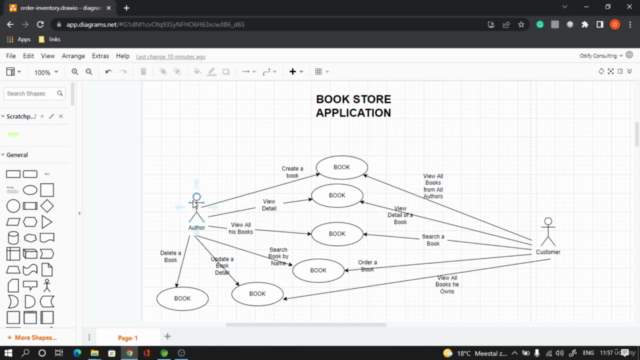This screenshot has height=360, width=640.
Task: Select the diamond shape in General palette
Action: click(47, 206)
